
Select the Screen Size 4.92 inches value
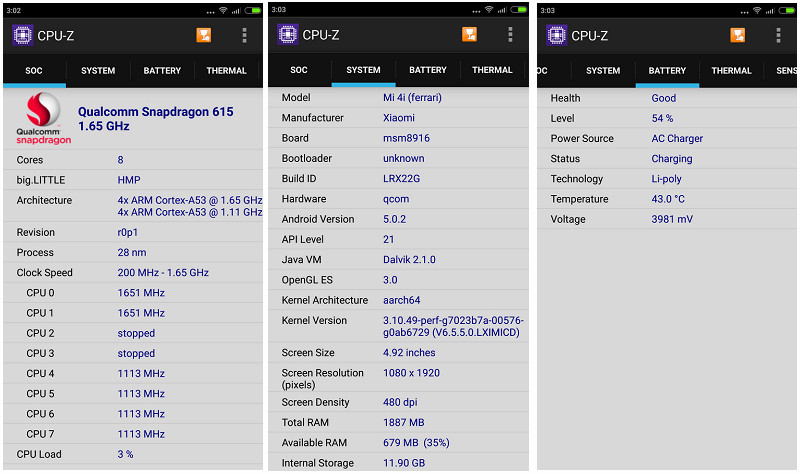409,353
